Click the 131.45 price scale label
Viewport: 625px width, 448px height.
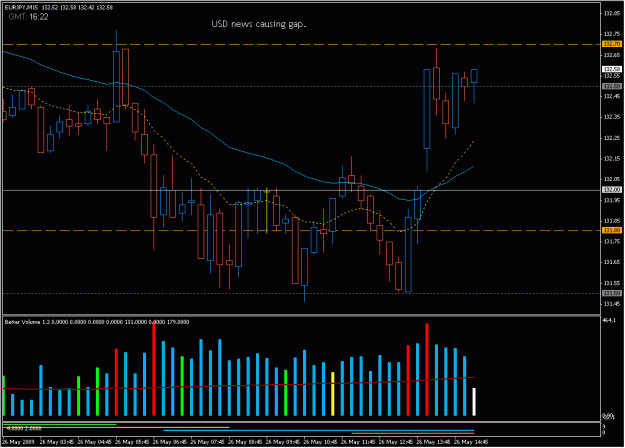click(612, 304)
